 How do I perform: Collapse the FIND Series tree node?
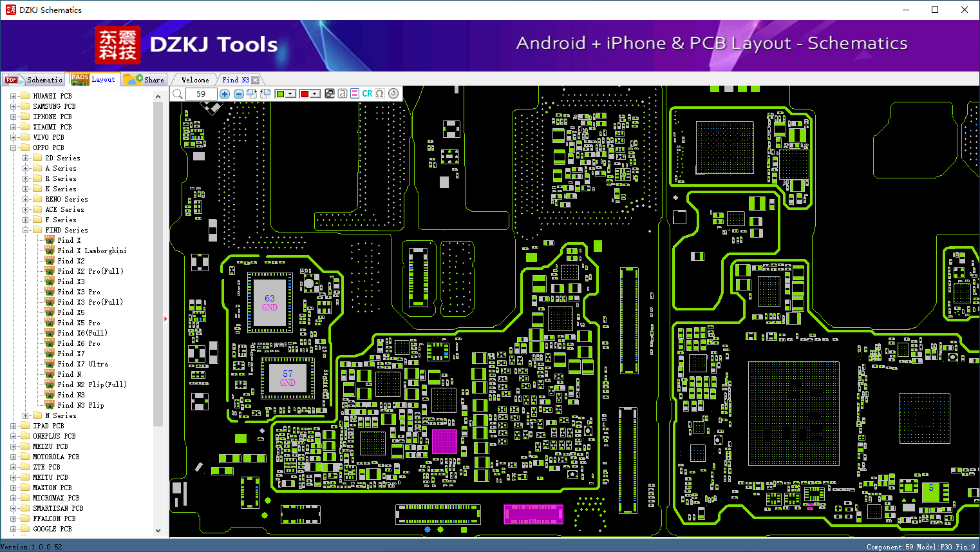[25, 230]
